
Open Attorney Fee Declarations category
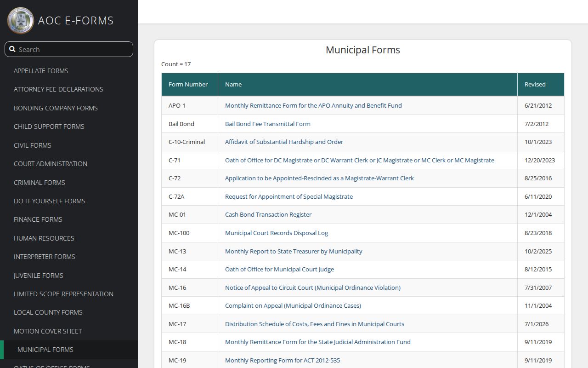tap(58, 89)
